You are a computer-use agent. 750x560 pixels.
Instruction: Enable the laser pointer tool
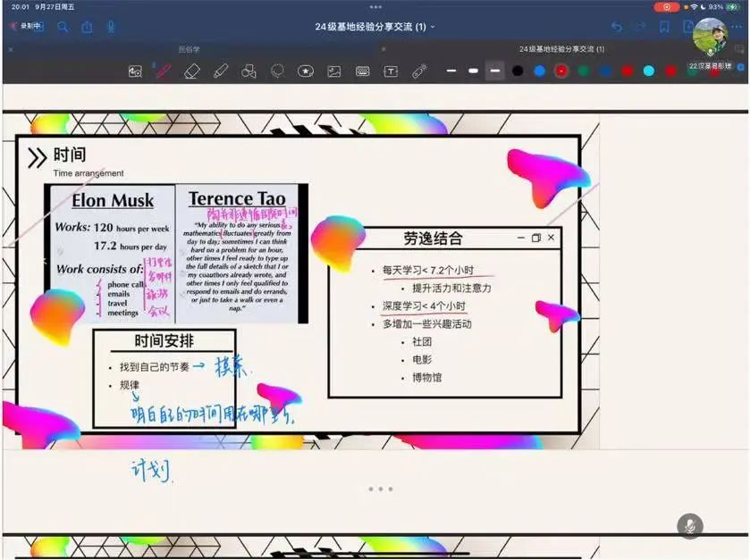point(419,71)
